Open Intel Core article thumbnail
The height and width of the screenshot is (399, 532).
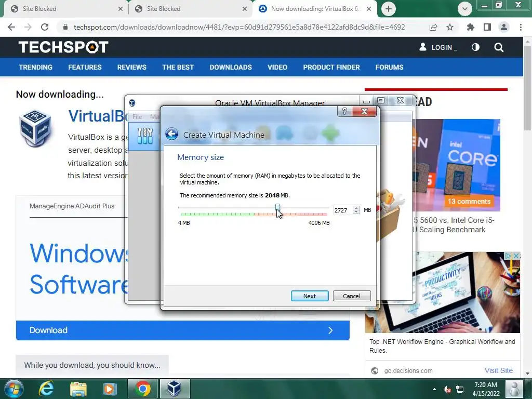coord(456,165)
